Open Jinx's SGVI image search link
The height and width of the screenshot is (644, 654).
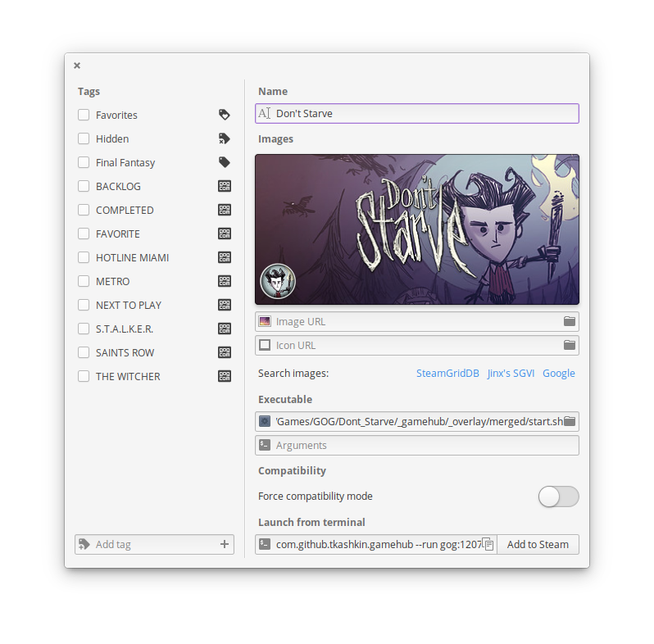(x=511, y=374)
